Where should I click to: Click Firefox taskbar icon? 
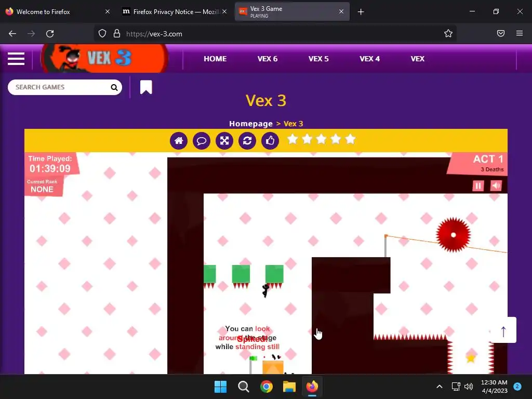click(x=312, y=387)
